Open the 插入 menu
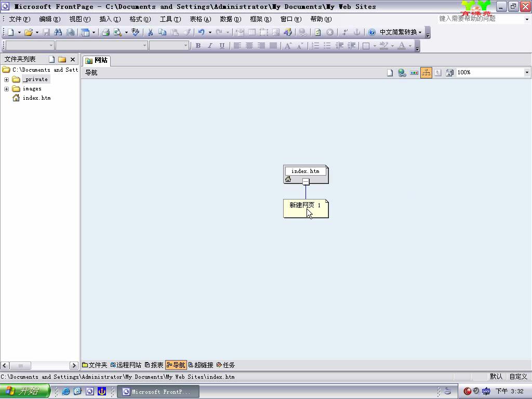Image resolution: width=532 pixels, height=399 pixels. tap(110, 19)
